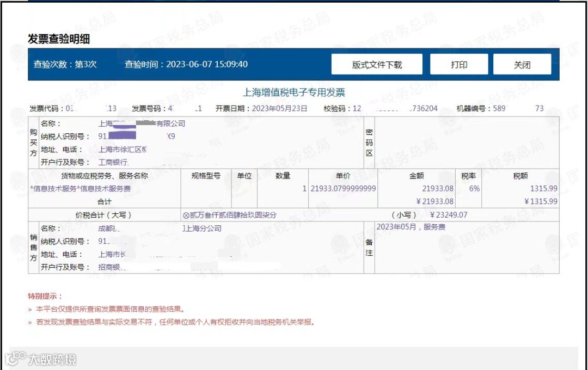Click the remark 2023年05月，服务费

[x=411, y=227]
